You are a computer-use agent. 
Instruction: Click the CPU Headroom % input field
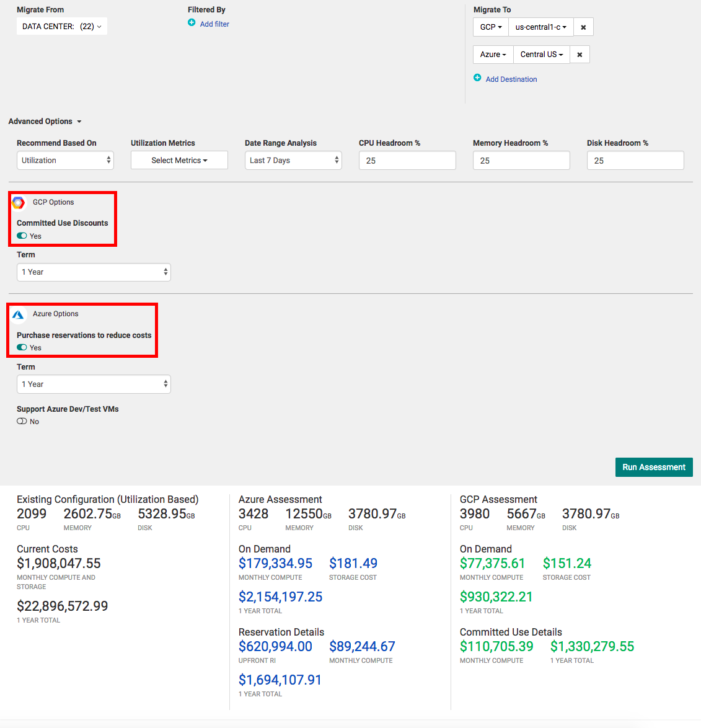point(407,160)
